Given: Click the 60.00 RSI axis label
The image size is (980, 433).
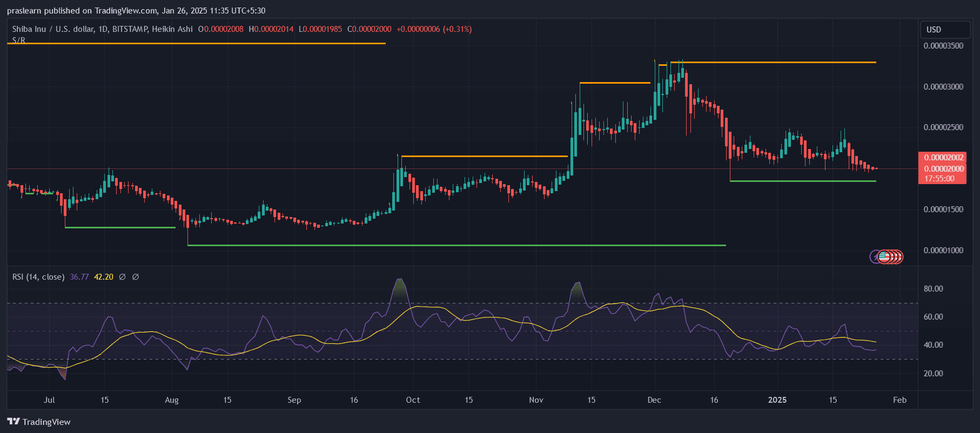Looking at the screenshot, I should 934,317.
